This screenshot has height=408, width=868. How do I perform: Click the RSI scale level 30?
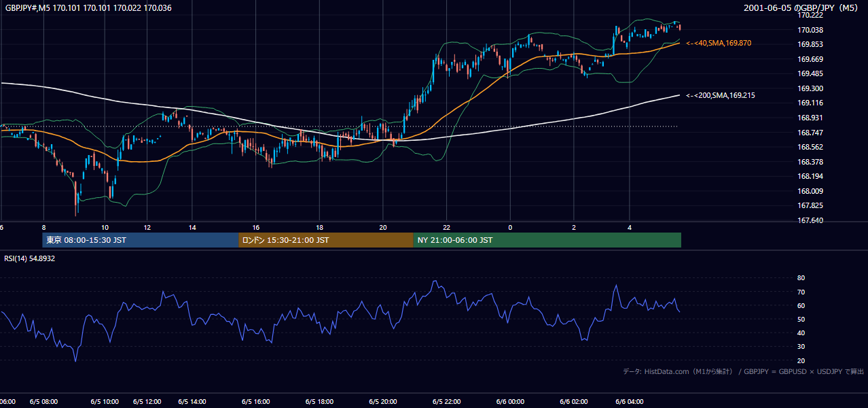(801, 347)
